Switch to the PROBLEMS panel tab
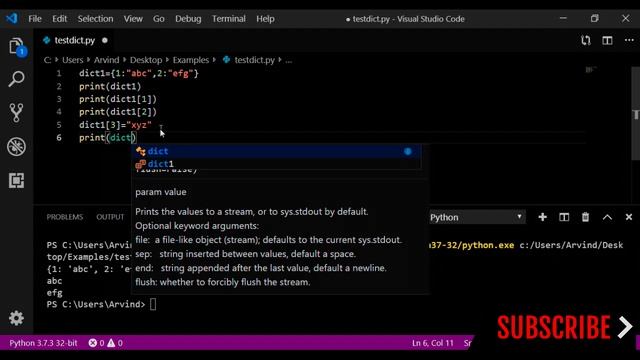 pyautogui.click(x=64, y=217)
